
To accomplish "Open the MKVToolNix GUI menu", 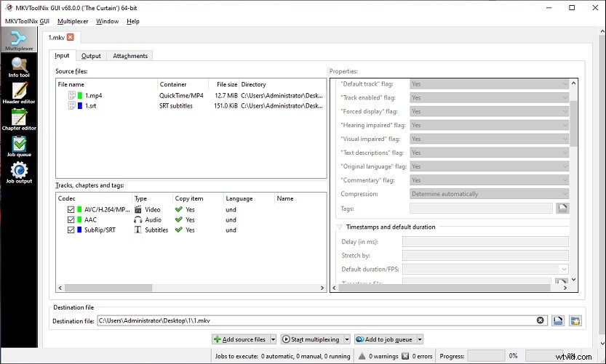I will (27, 21).
